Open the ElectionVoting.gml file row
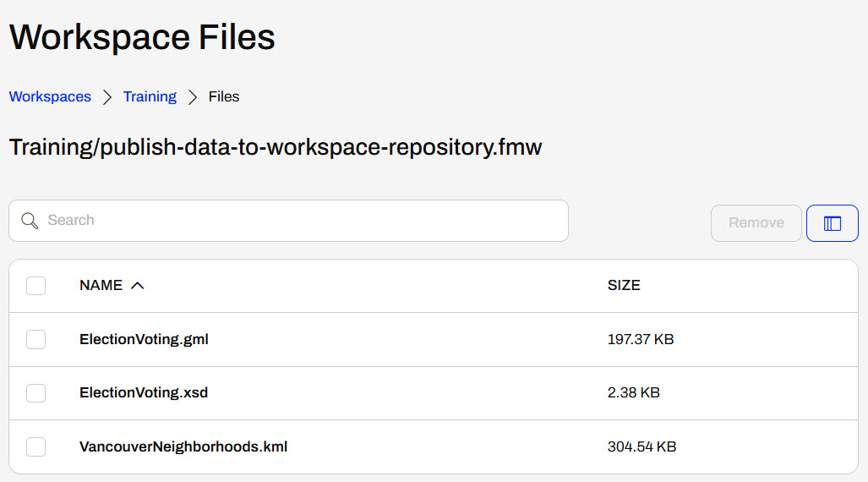 click(144, 340)
